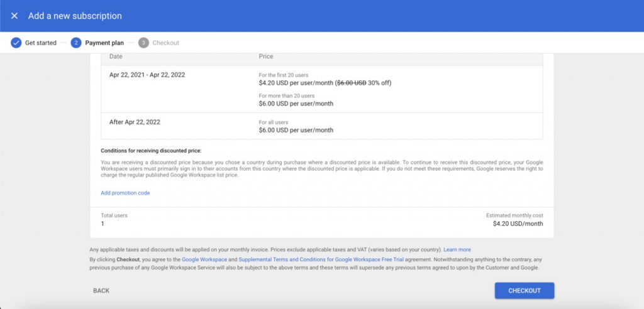Select 'Apr 22, 2021 - Apr 22, 2022' date cell
This screenshot has height=309, width=644.
click(x=147, y=75)
